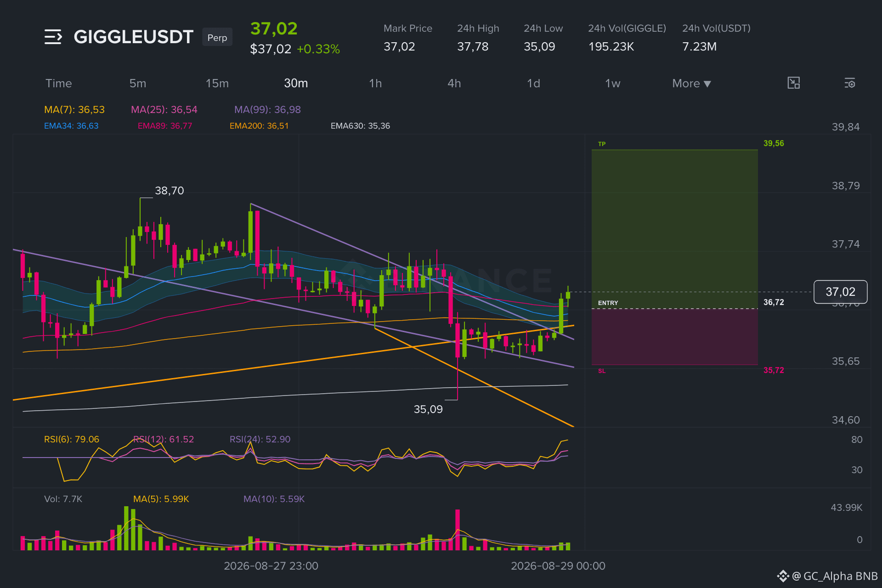
Task: Click the Mark Price label
Action: (408, 28)
